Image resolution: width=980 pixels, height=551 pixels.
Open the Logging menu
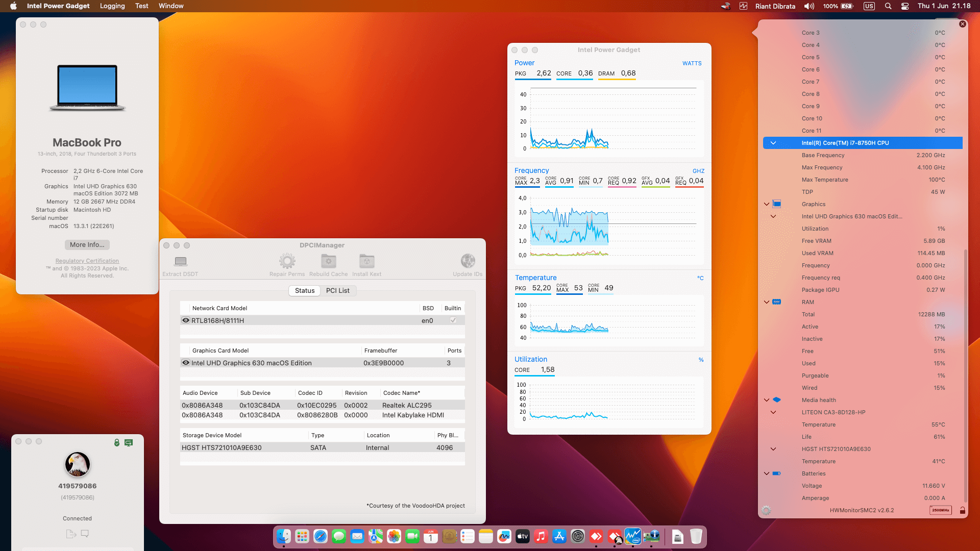click(112, 6)
